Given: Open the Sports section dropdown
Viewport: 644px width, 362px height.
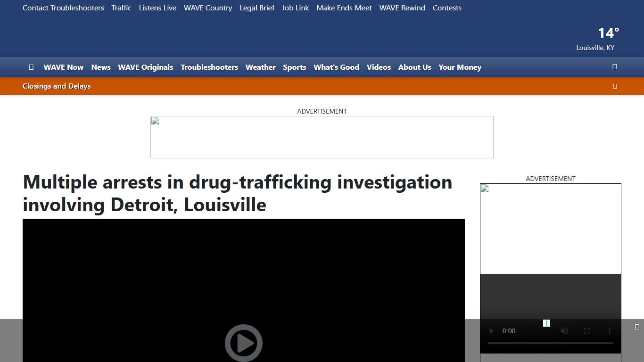Looking at the screenshot, I should pyautogui.click(x=294, y=67).
